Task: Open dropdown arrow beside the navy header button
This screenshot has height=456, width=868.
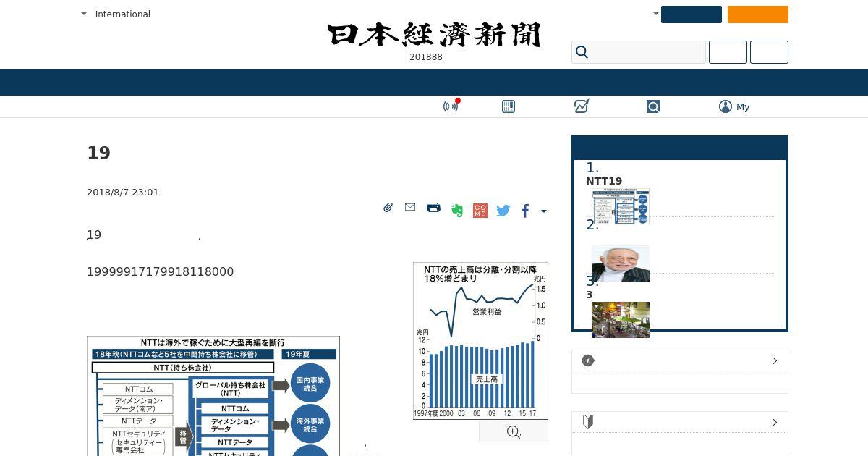Action: click(656, 14)
